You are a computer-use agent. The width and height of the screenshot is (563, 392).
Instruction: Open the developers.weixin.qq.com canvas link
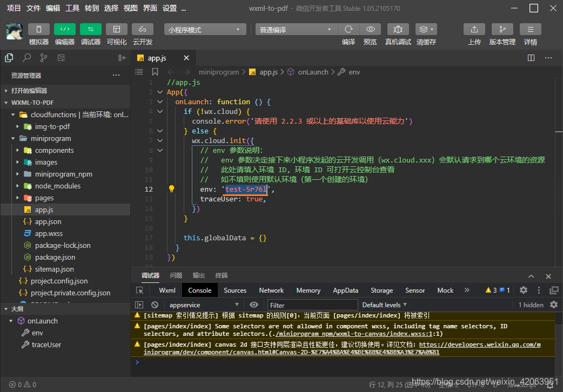479,344
